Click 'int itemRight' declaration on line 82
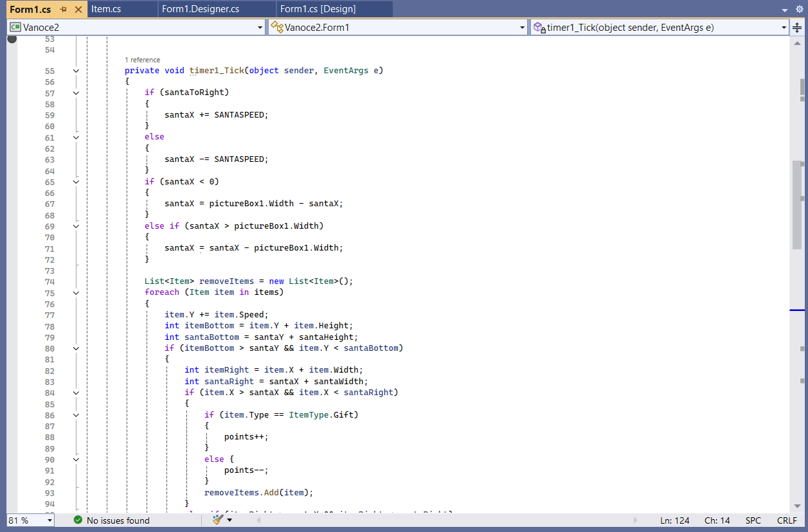Viewport: 808px width, 532px height. click(274, 370)
